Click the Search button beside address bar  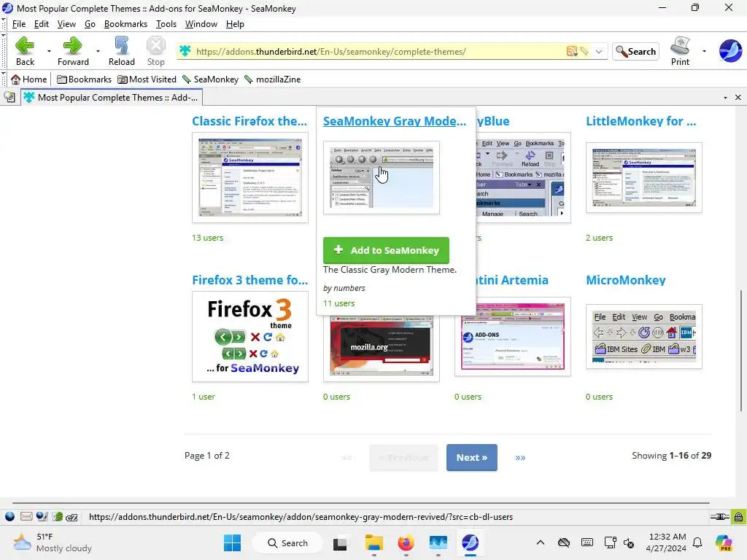(x=635, y=52)
